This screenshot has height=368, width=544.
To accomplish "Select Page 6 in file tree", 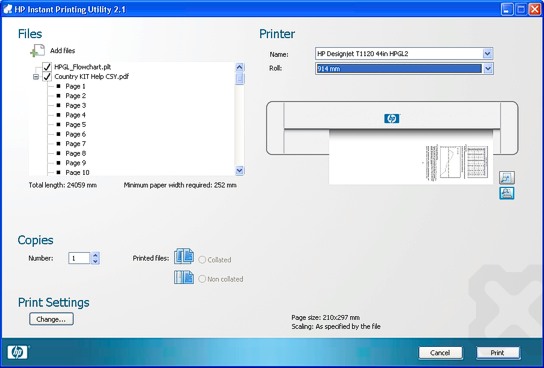I will point(75,134).
